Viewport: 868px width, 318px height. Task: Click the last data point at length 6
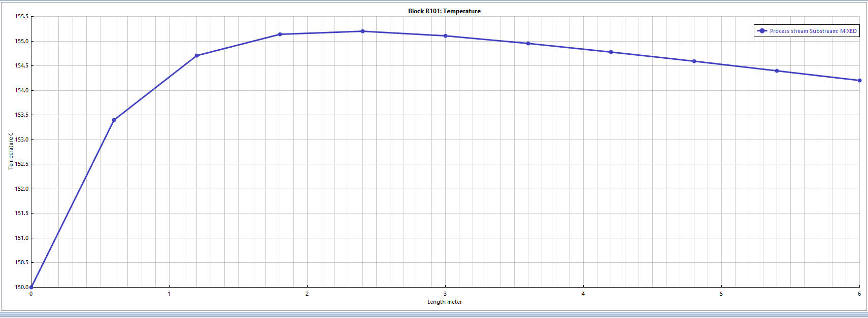click(859, 81)
